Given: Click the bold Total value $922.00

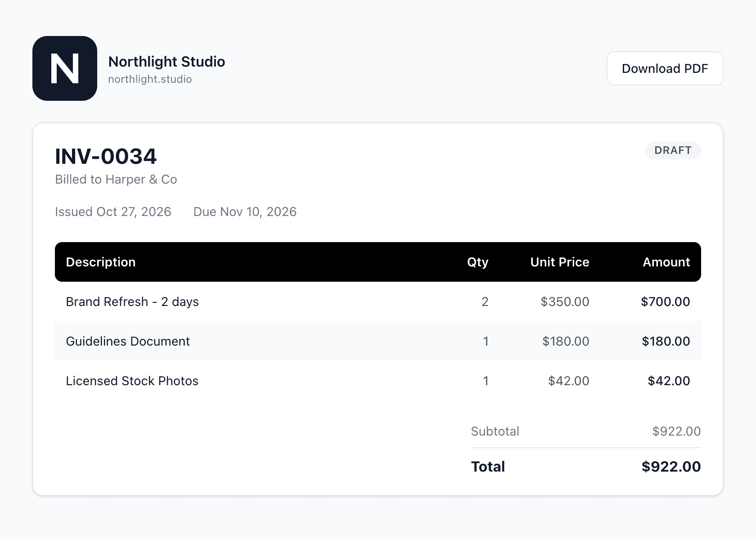Looking at the screenshot, I should click(x=671, y=467).
